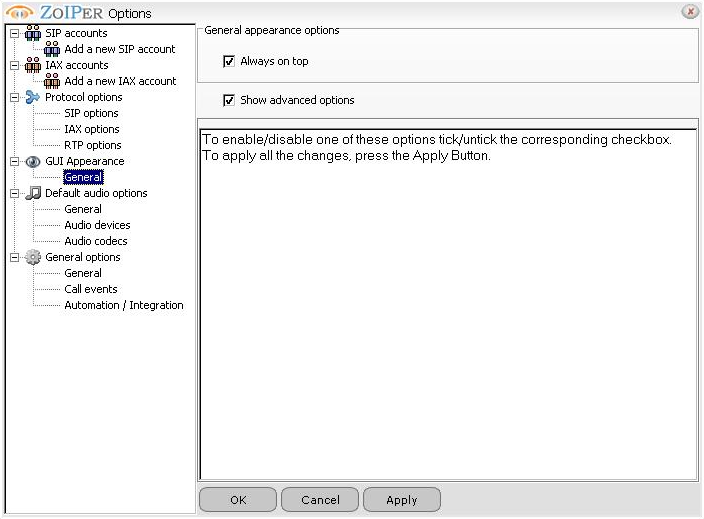Click the OK button
Image resolution: width=704 pixels, height=519 pixels.
238,500
